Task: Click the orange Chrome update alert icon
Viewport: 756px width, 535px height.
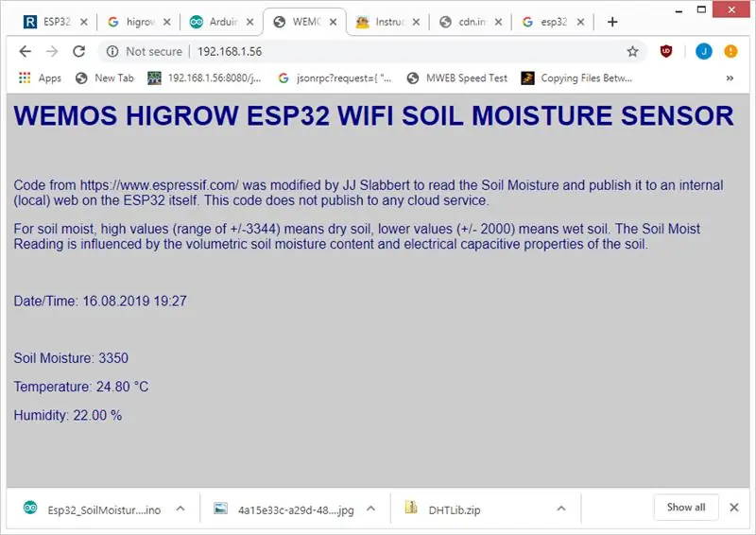Action: coord(730,51)
